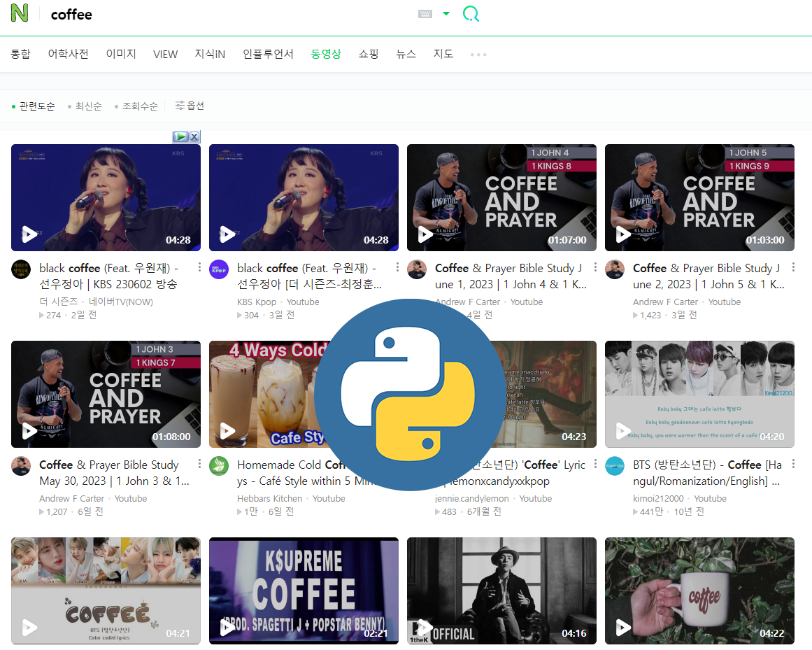Expand more tabs via ellipsis
This screenshot has width=812, height=650.
(478, 55)
